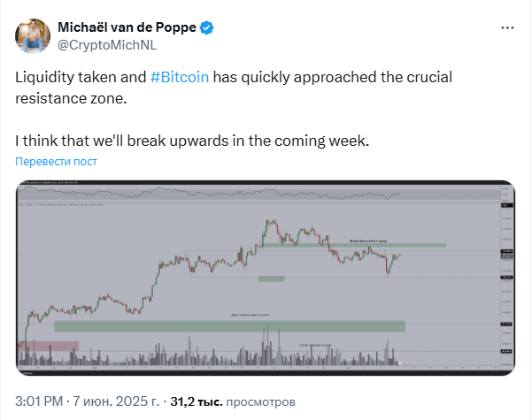Click the tall volume spike beneath the price peak
Screen dimensions: 532x420
tap(267, 344)
